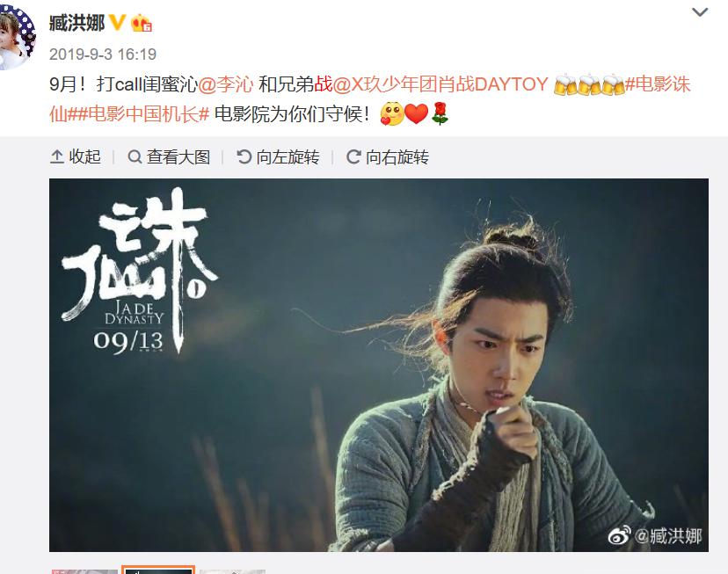Open @X玖少年团肖战DAYTOY mention link
Viewport: 728px width, 574px height.
click(x=440, y=84)
